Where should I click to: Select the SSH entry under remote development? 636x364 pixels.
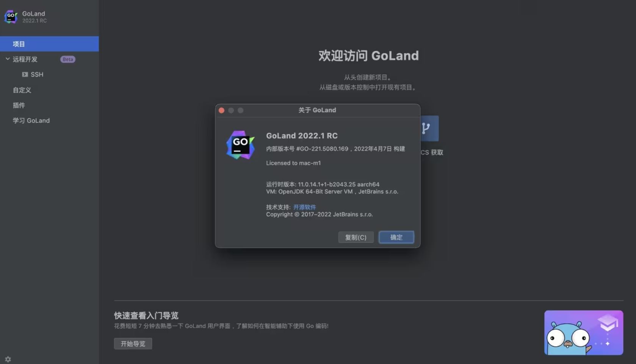click(37, 75)
